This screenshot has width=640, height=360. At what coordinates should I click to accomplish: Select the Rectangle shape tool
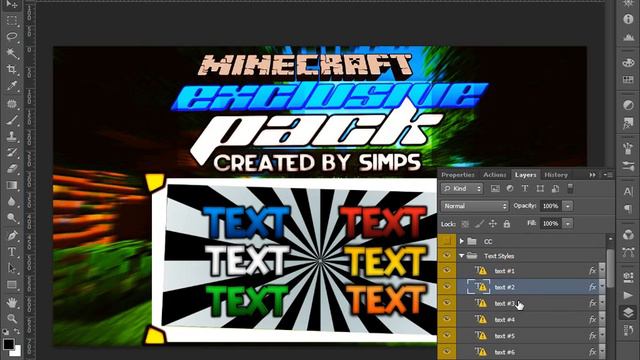click(x=12, y=284)
